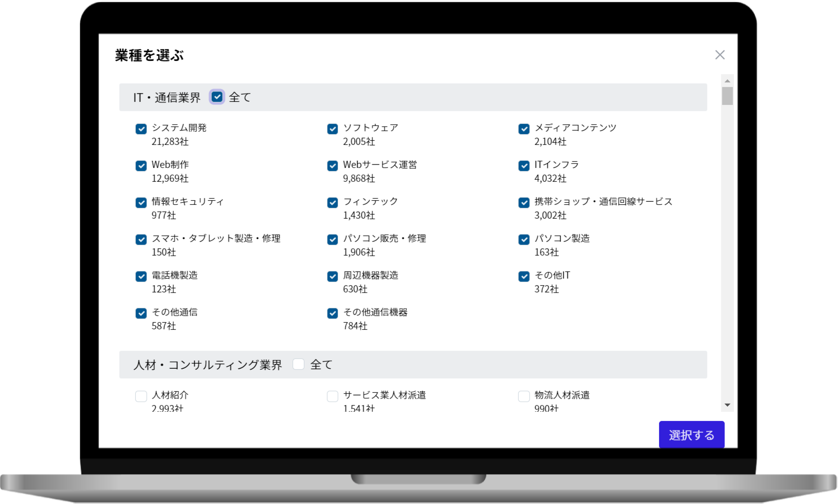Uncheck システム開発 checkbox

[141, 129]
